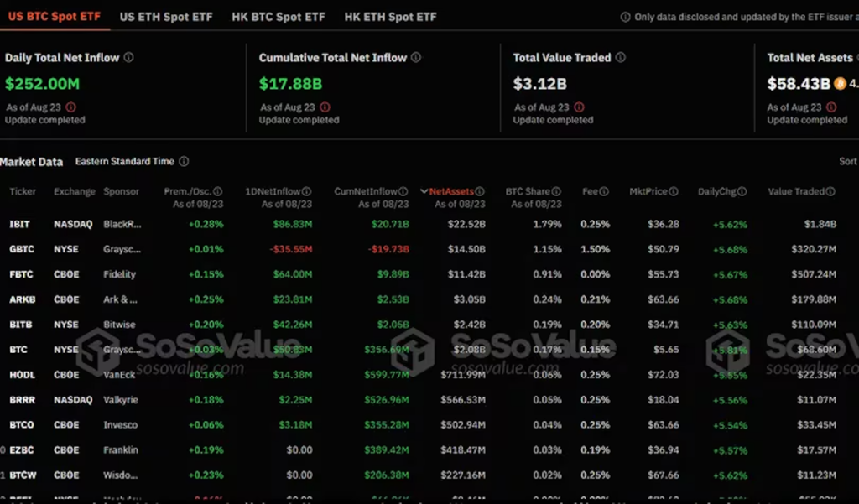
Task: Open the GBTC ticker row
Action: click(x=429, y=249)
